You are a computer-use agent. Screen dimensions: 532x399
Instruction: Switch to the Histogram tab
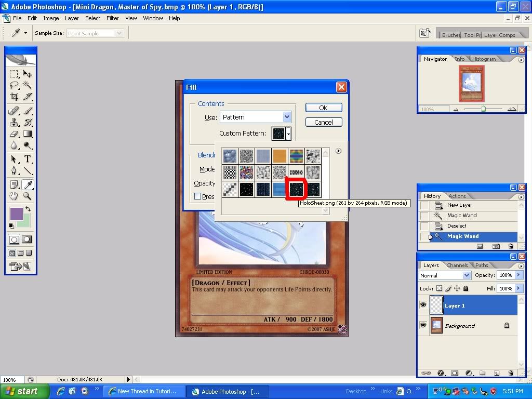pyautogui.click(x=484, y=59)
